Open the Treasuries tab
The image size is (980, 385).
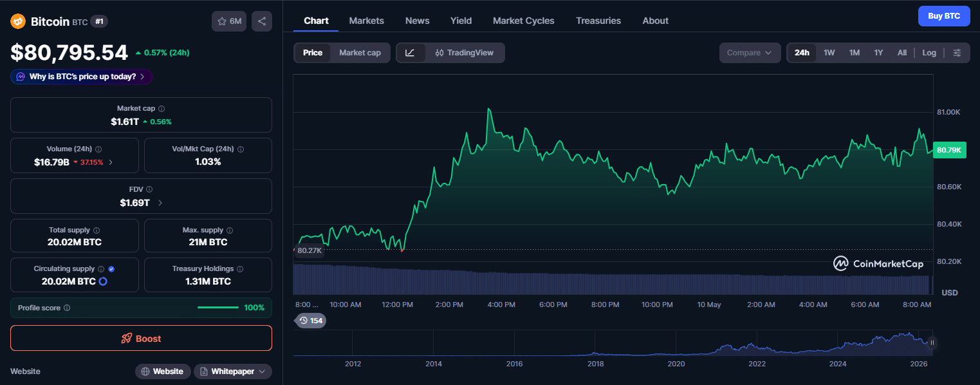click(x=598, y=21)
